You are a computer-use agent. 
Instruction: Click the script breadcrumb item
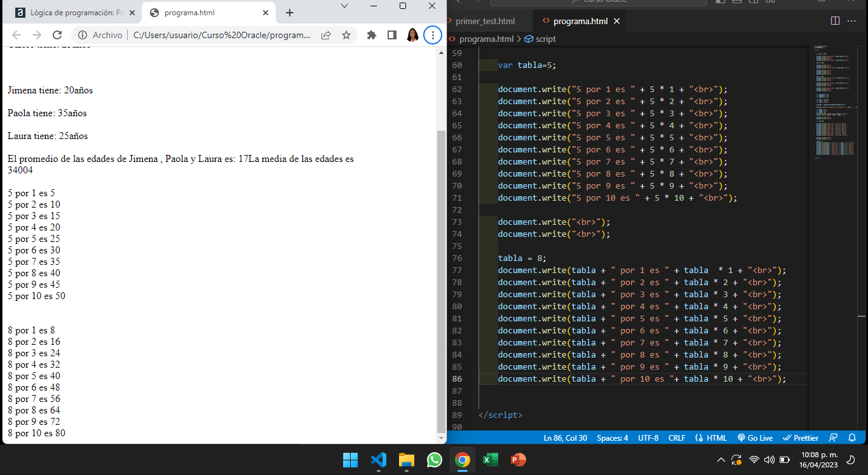(x=540, y=39)
